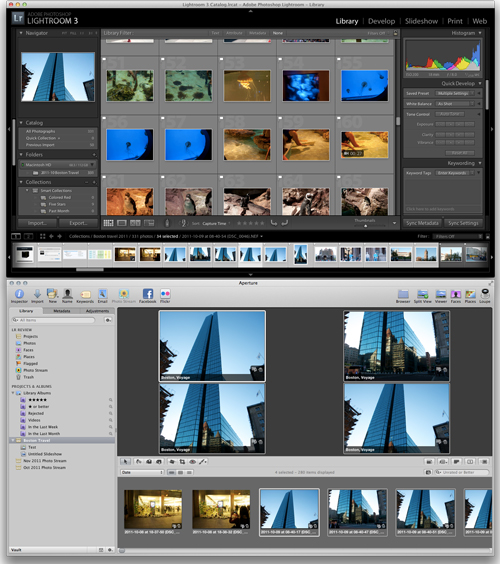Collapse the Histogram panel in Lightroom
The width and height of the screenshot is (500, 564).
click(480, 33)
